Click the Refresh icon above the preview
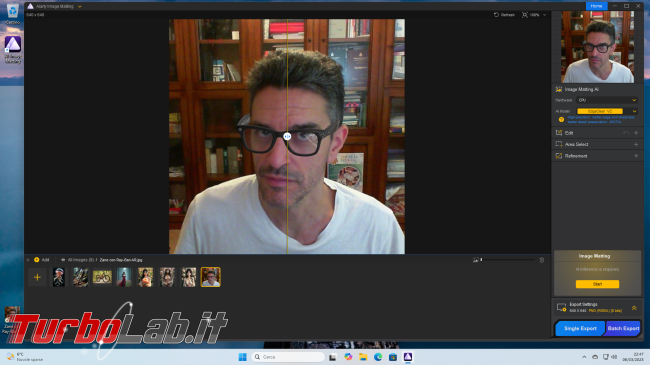This screenshot has width=650, height=365. [496, 15]
